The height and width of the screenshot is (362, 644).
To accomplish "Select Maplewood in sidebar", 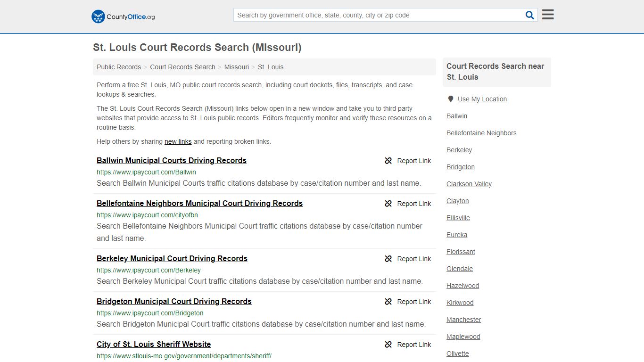I will pyautogui.click(x=463, y=337).
